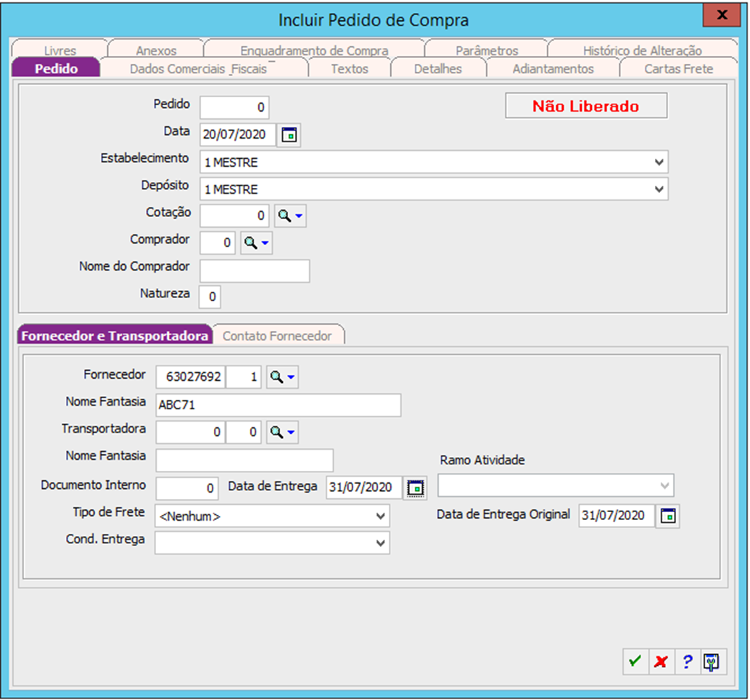This screenshot has height=700, width=750.
Task: Open calendar for Data de Entrega
Action: tap(415, 487)
